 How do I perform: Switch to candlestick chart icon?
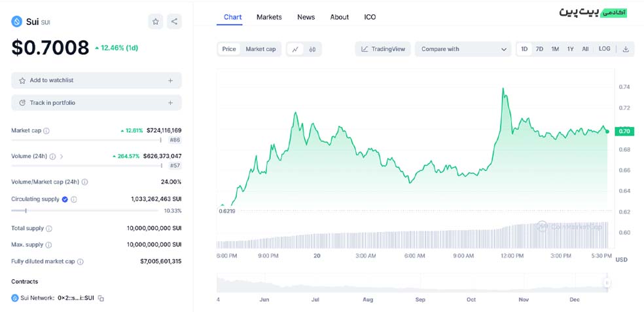click(312, 49)
